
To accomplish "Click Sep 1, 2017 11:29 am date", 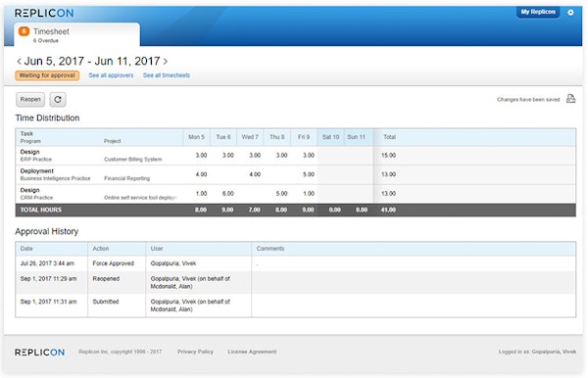I will pos(48,279).
